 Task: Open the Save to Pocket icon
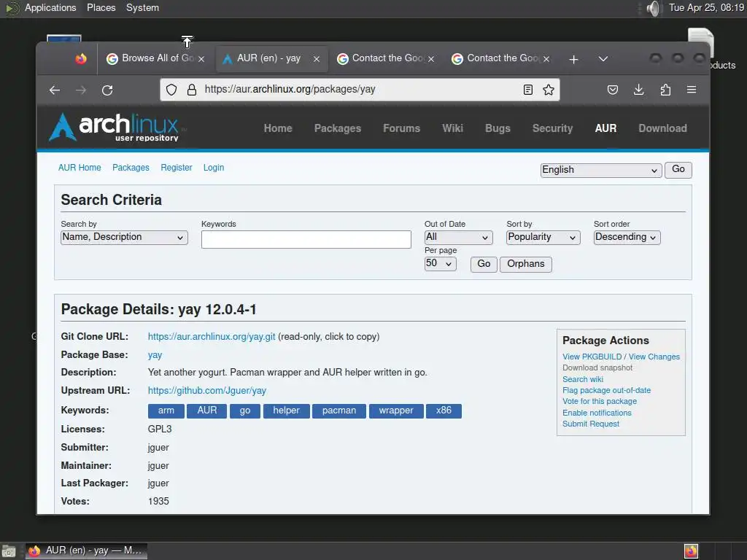(613, 90)
